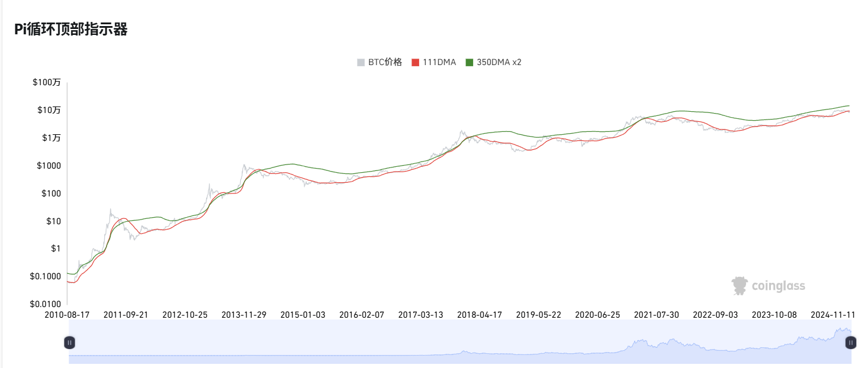This screenshot has height=368, width=868.
Task: Click the coinglass mascot logo icon
Action: coord(739,286)
